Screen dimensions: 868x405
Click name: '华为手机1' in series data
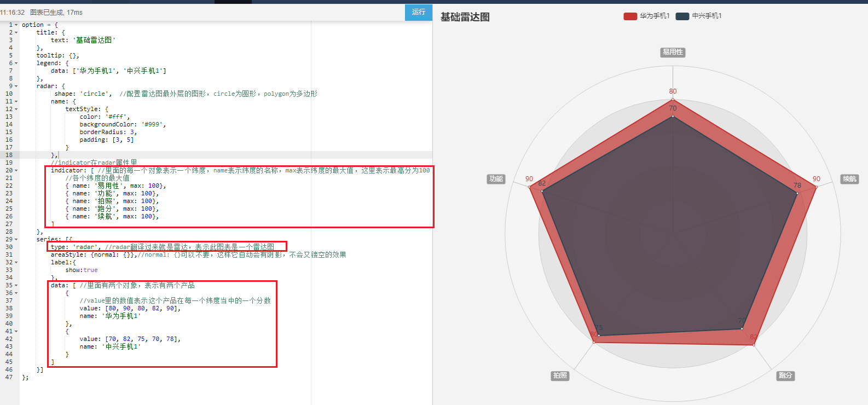tap(111, 316)
